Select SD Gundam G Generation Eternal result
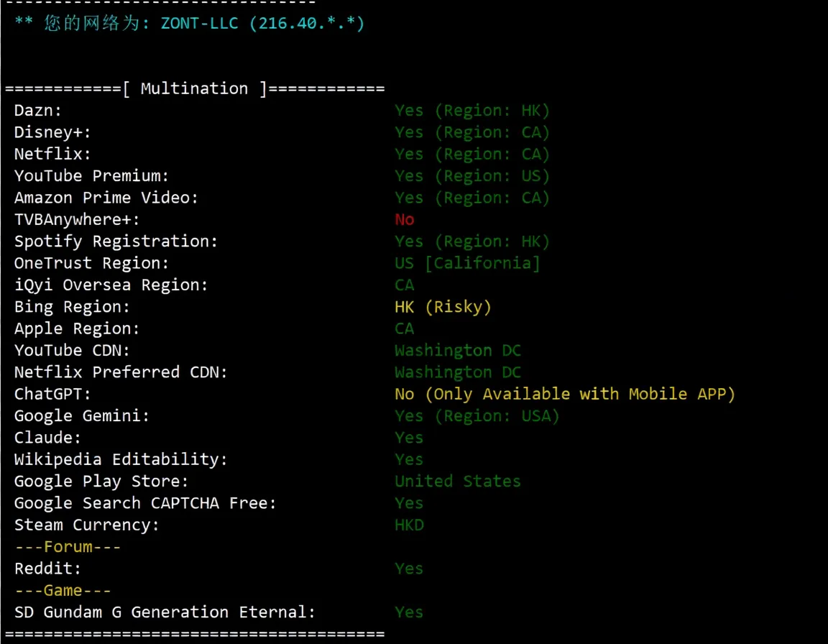The image size is (828, 644). click(409, 612)
